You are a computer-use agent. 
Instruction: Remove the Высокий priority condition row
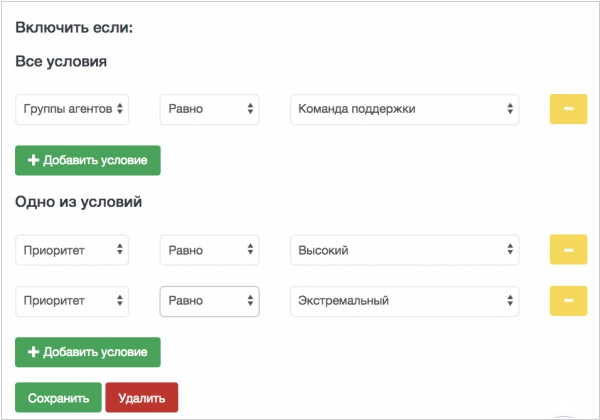568,250
